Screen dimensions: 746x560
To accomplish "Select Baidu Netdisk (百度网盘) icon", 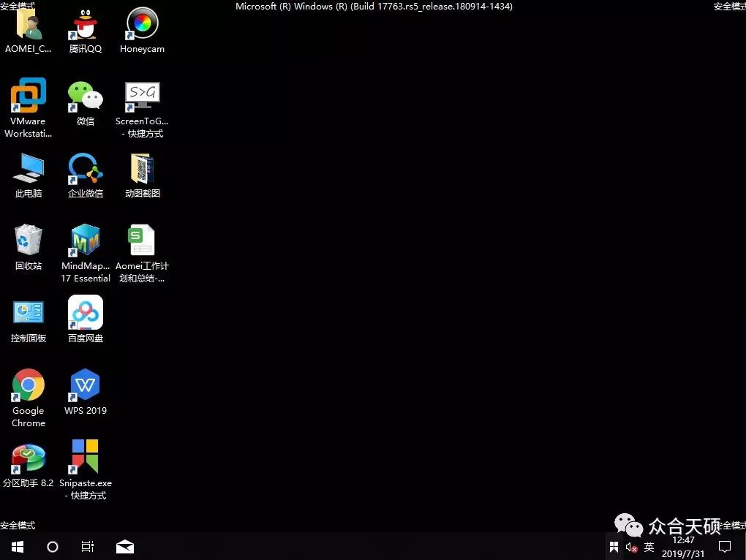I will click(x=85, y=312).
